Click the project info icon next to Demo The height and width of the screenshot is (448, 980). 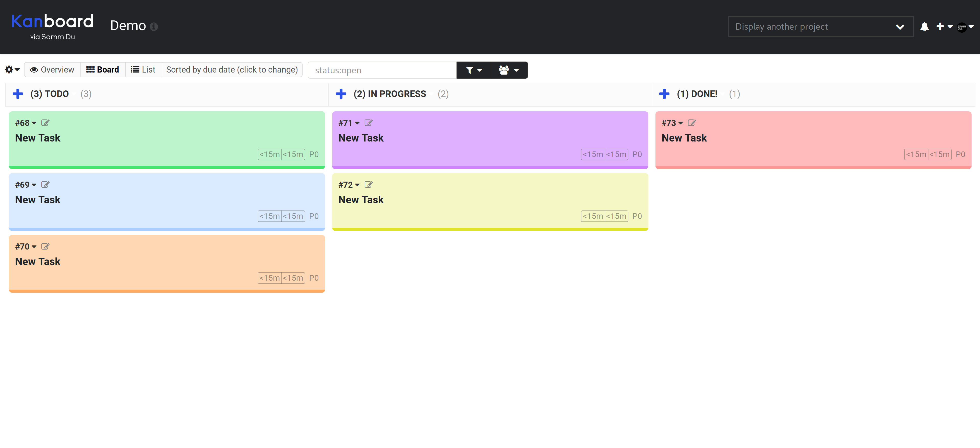point(154,27)
